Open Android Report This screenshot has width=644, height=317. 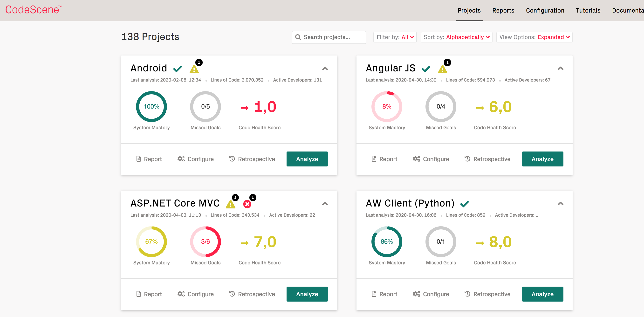tap(149, 159)
